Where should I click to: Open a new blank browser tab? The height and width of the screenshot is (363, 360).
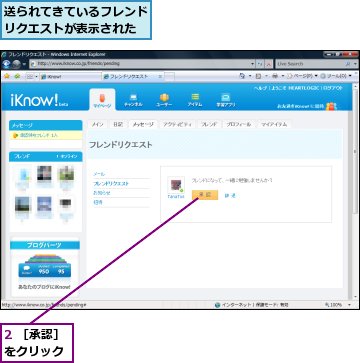click(169, 77)
